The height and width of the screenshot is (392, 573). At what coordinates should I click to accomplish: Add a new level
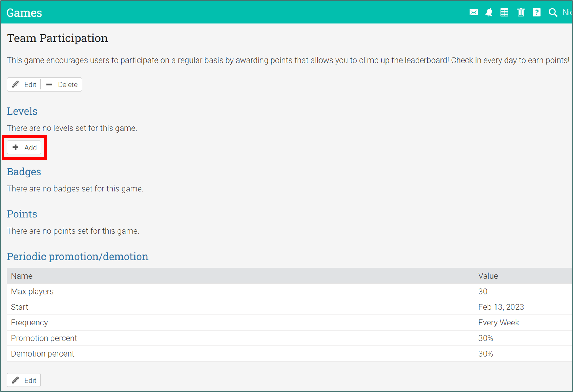point(24,148)
